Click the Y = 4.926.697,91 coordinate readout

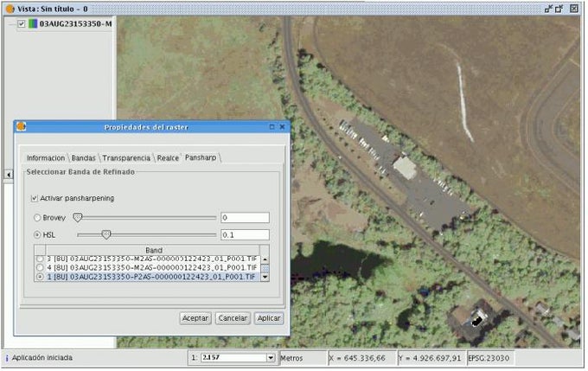pyautogui.click(x=430, y=359)
